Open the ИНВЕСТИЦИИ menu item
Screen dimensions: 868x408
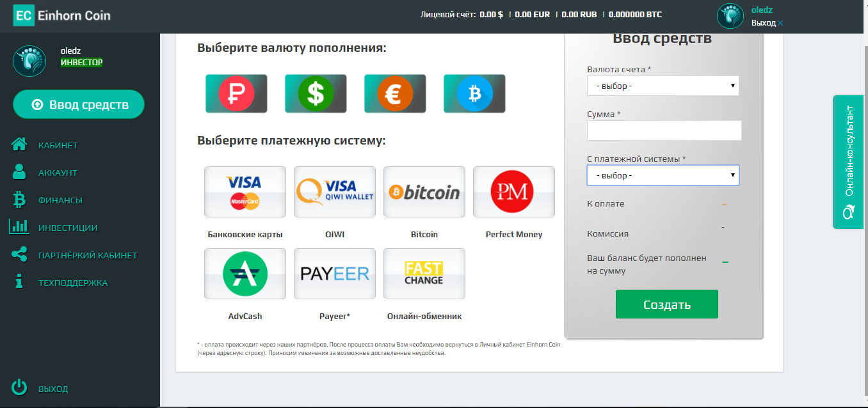[68, 228]
